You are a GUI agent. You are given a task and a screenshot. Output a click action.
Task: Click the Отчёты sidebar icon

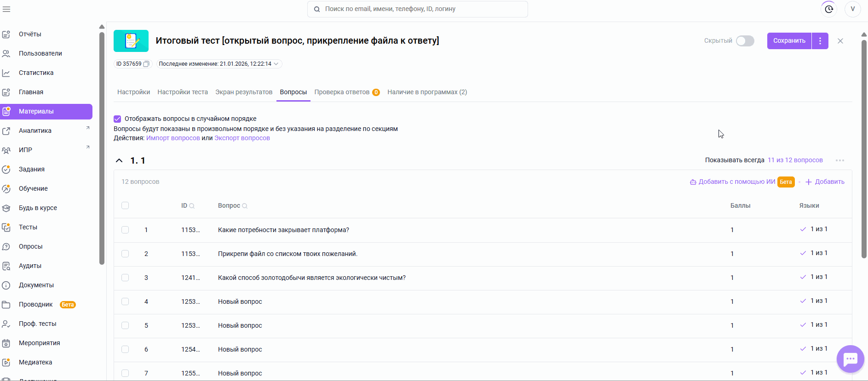6,34
